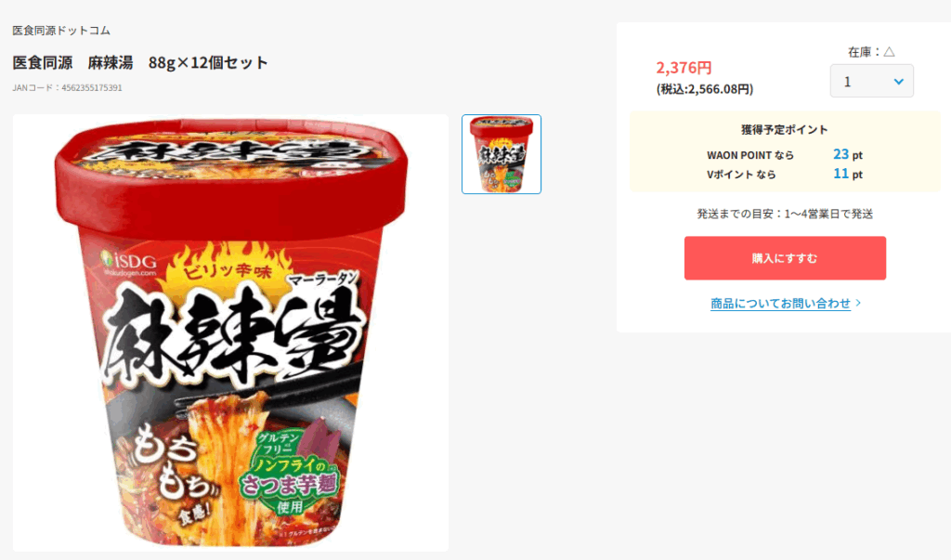The image size is (951, 560).
Task: Open the quantity dropdown showing 1
Action: click(x=871, y=81)
